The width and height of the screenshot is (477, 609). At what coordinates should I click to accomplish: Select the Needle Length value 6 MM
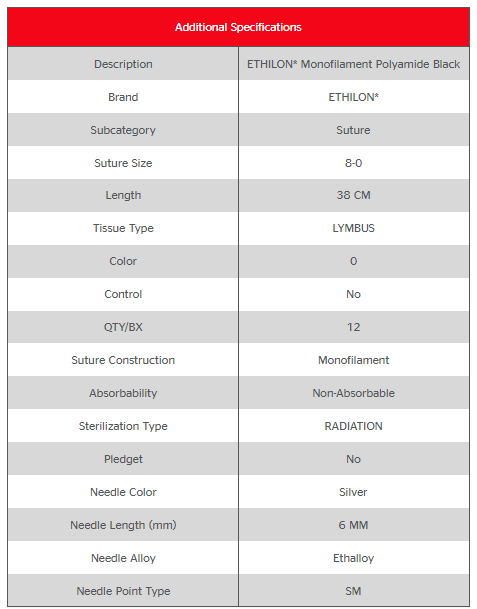click(353, 525)
